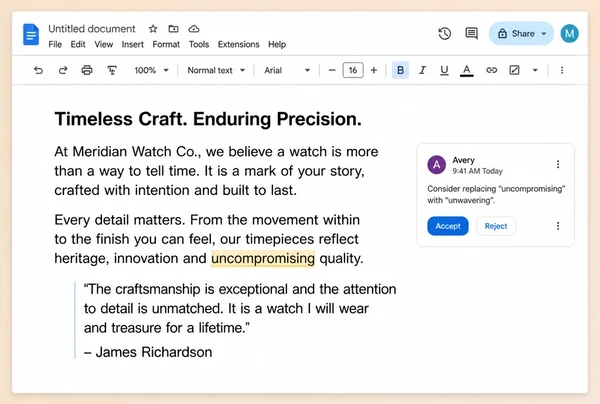Accept Avery's suggestion

click(448, 226)
